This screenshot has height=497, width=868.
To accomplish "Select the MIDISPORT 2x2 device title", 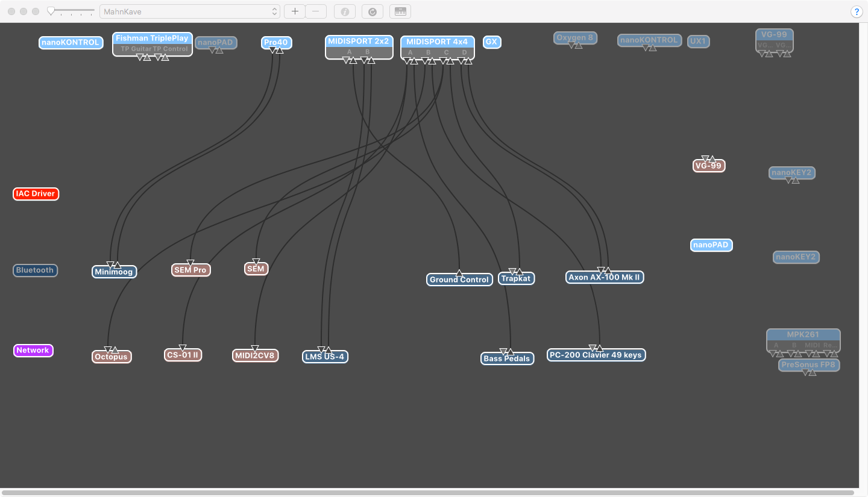I will (359, 42).
